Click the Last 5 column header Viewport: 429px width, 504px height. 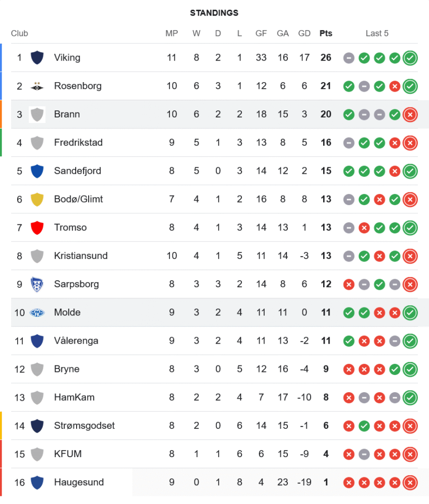coord(377,33)
